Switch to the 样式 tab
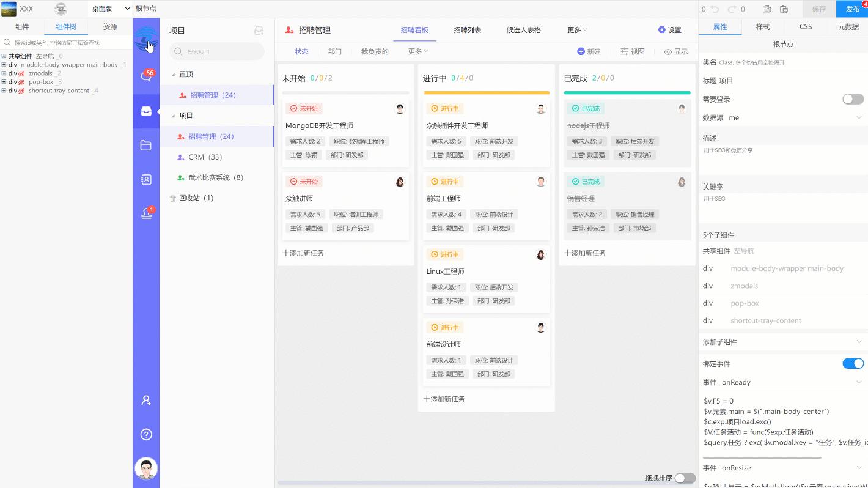 click(763, 27)
